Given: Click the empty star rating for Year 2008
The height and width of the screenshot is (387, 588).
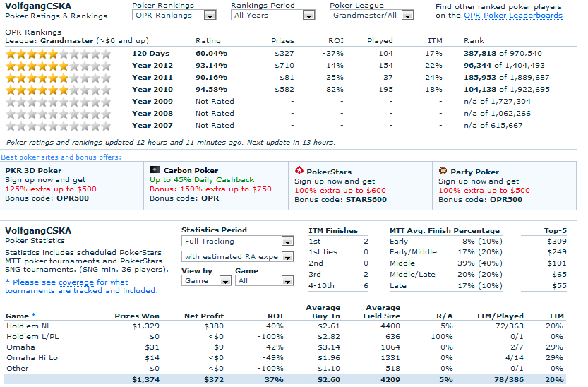Looking at the screenshot, I should pyautogui.click(x=59, y=114).
